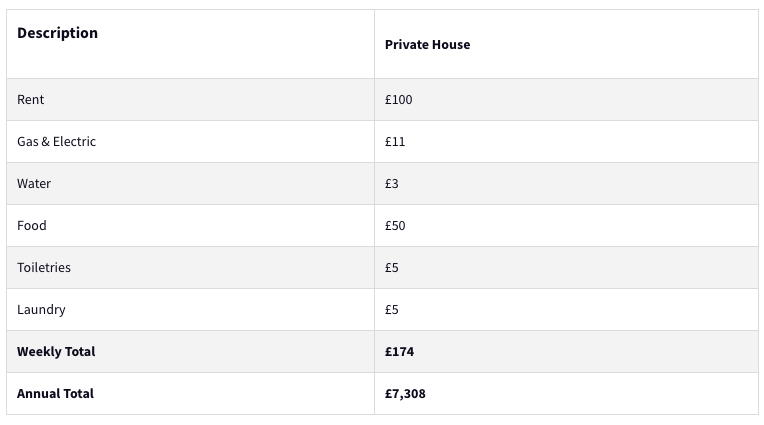Click the word Electric in table
The width and height of the screenshot is (764, 425).
click(75, 142)
